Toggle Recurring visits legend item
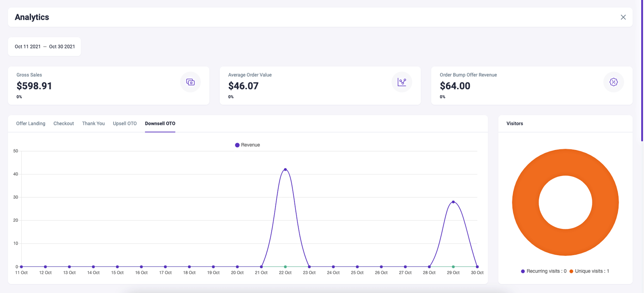This screenshot has width=644, height=293. [x=543, y=271]
